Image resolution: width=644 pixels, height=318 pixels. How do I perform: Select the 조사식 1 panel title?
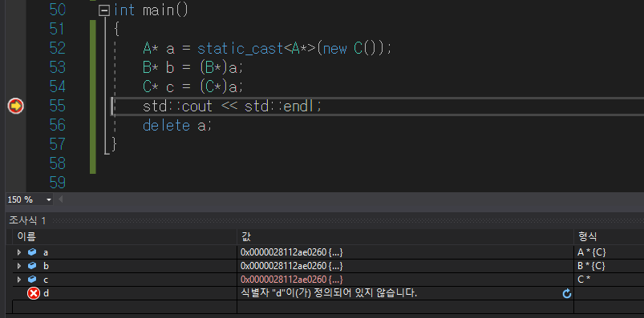[x=27, y=221]
